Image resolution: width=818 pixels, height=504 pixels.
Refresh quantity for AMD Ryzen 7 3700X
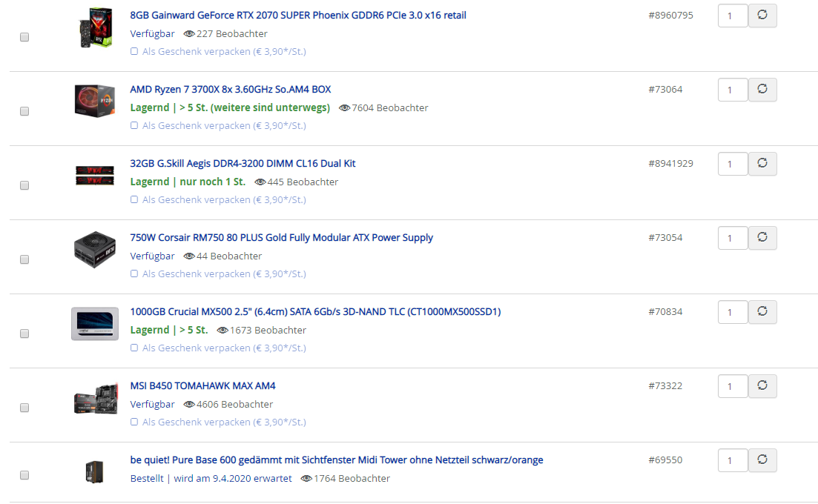click(762, 90)
